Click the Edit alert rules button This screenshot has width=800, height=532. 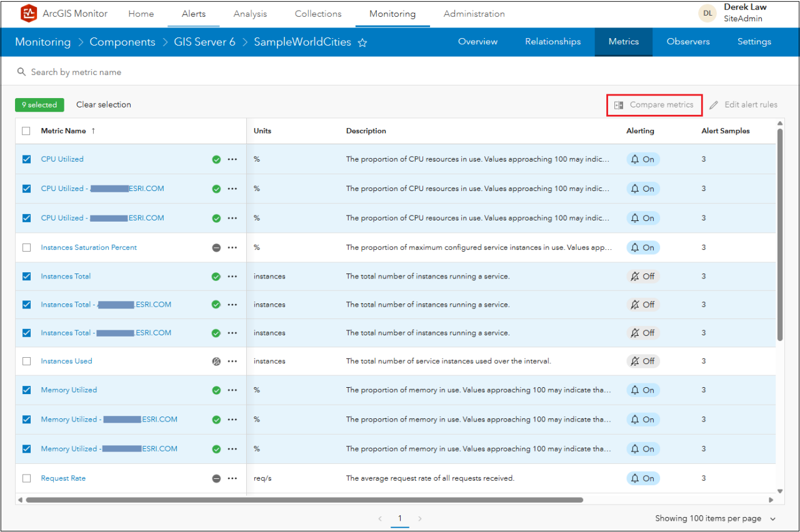click(x=743, y=105)
